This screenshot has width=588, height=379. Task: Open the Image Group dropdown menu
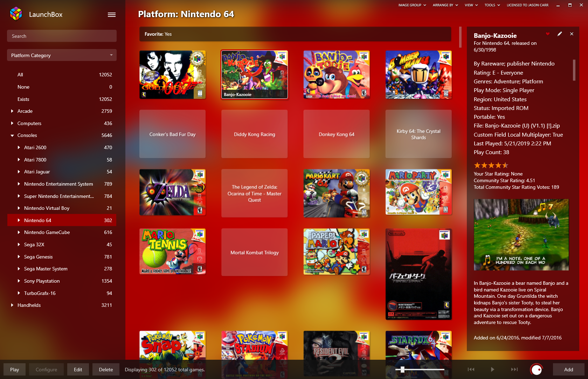click(x=412, y=5)
